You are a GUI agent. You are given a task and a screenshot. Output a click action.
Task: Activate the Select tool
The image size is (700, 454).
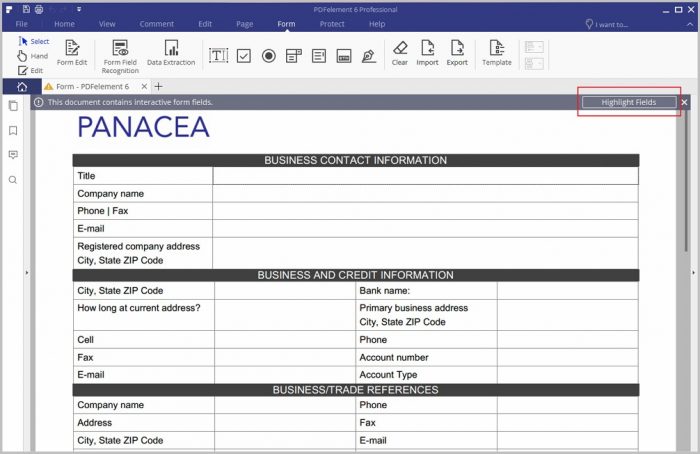[x=34, y=41]
